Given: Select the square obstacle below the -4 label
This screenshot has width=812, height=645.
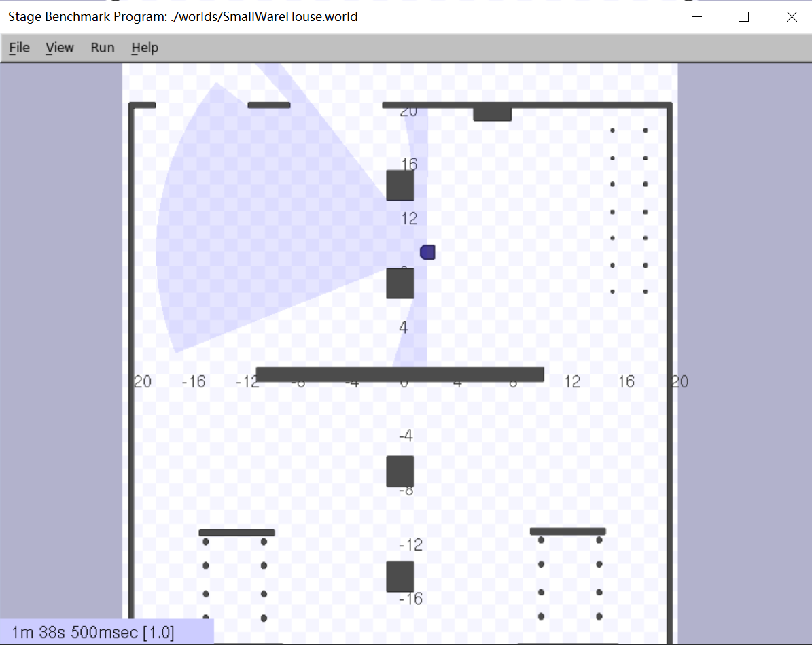Looking at the screenshot, I should pyautogui.click(x=400, y=472).
